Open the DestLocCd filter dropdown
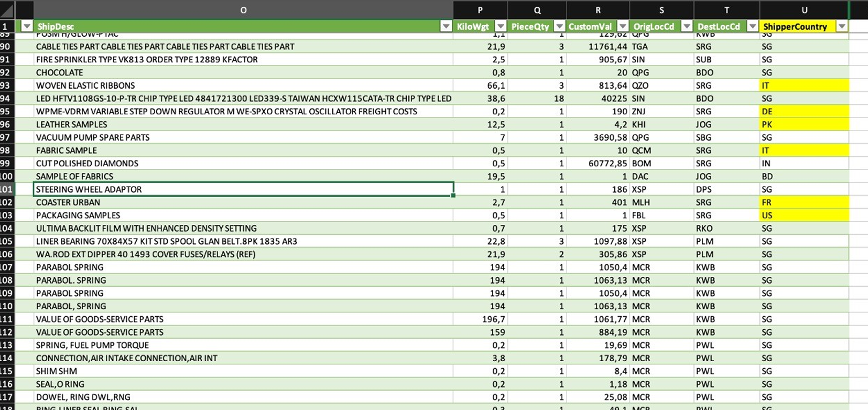Screen dimensions: 868x410 pos(752,27)
